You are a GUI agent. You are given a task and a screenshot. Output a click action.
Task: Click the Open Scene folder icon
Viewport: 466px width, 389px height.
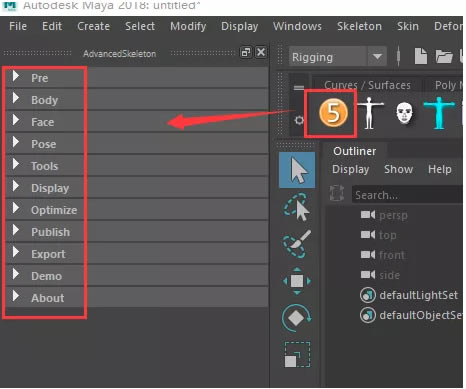tap(444, 56)
